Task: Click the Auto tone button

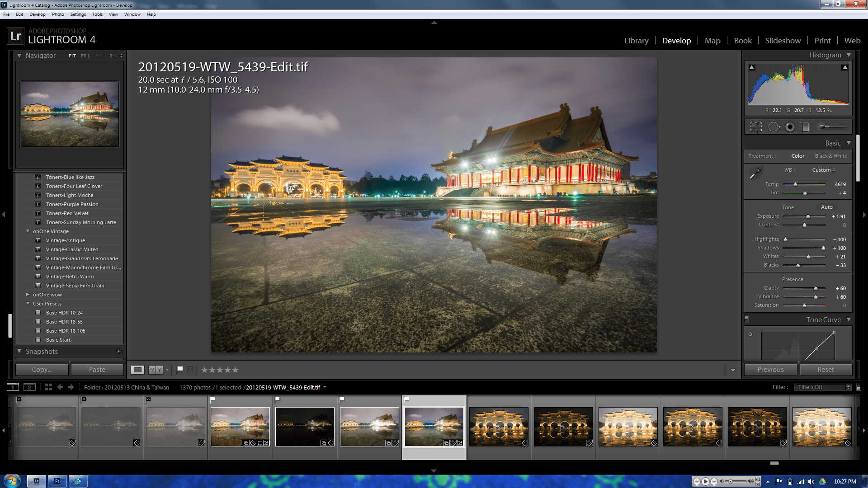Action: [826, 207]
